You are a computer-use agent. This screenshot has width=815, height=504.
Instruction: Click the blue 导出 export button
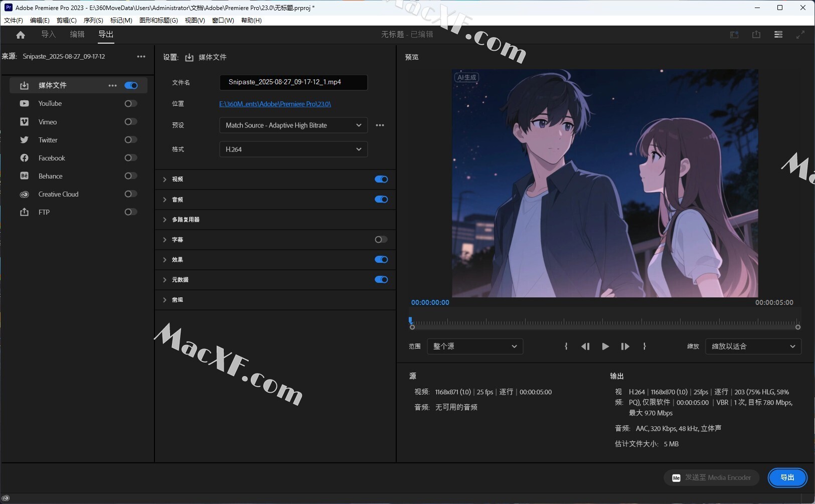point(787,477)
